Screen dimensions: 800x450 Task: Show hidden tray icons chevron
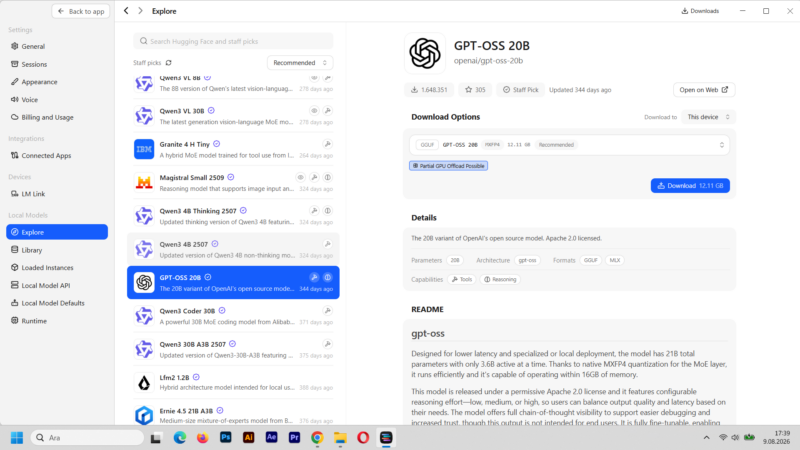coord(707,438)
